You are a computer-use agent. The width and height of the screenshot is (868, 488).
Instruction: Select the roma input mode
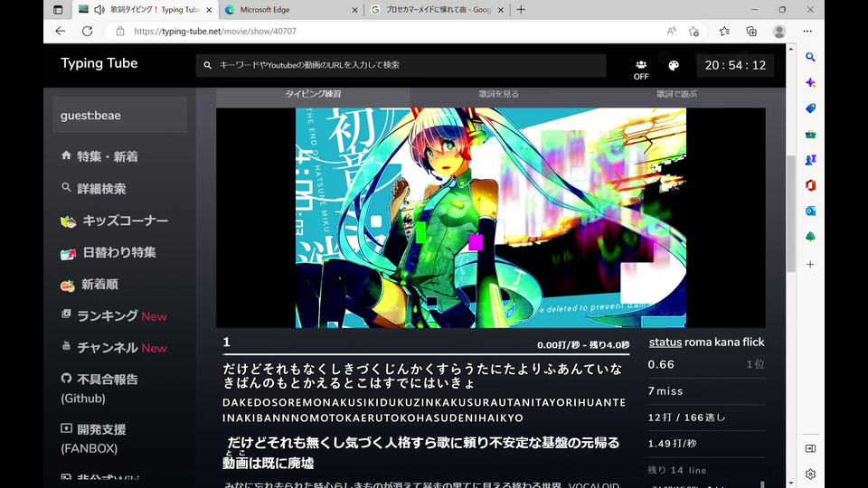pyautogui.click(x=698, y=342)
